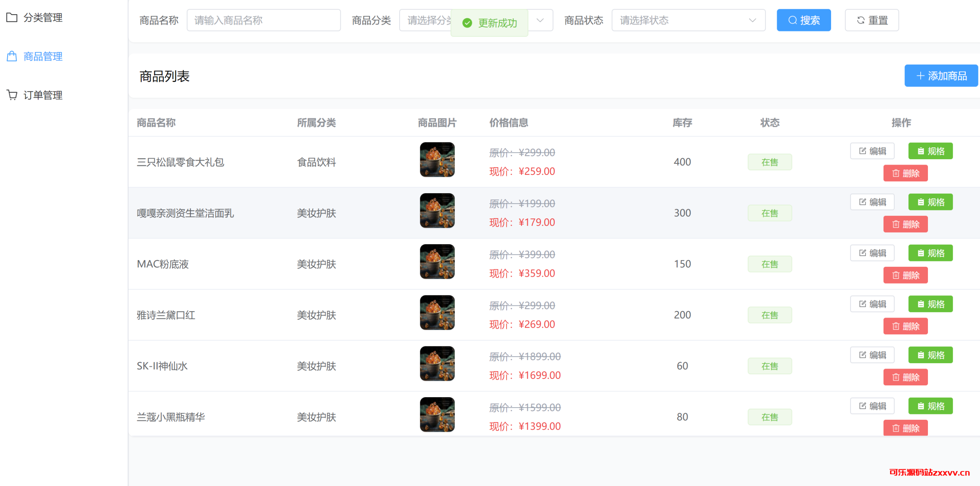Click the price 现价：¥1699.00
This screenshot has height=486, width=980.
(525, 375)
